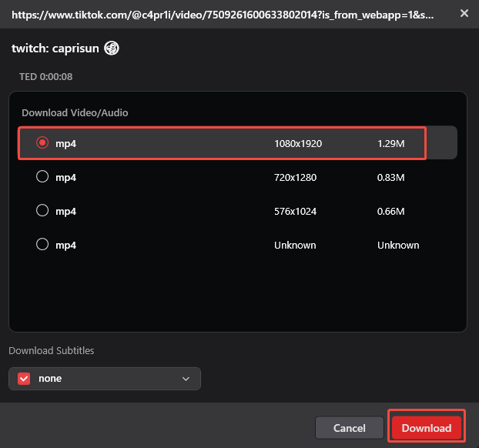Click the 'TED 0:00:08' duration text
Screen dimensions: 479x448
click(x=46, y=77)
